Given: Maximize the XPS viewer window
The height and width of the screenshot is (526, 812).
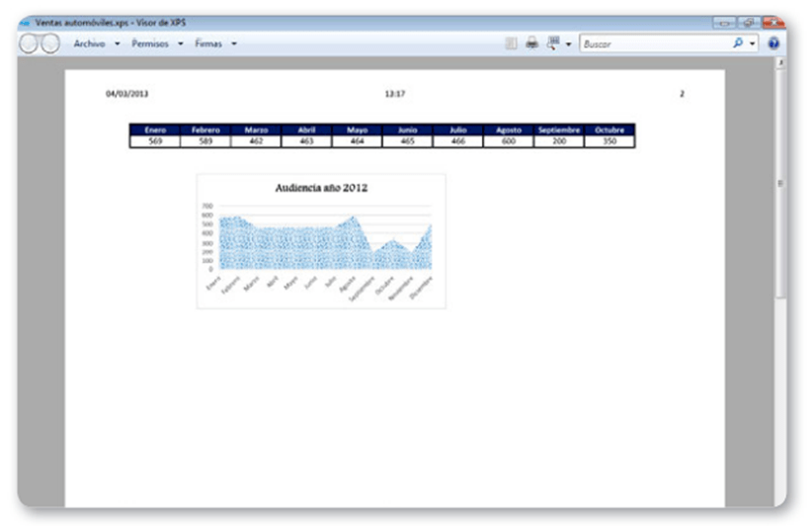Looking at the screenshot, I should 749,21.
